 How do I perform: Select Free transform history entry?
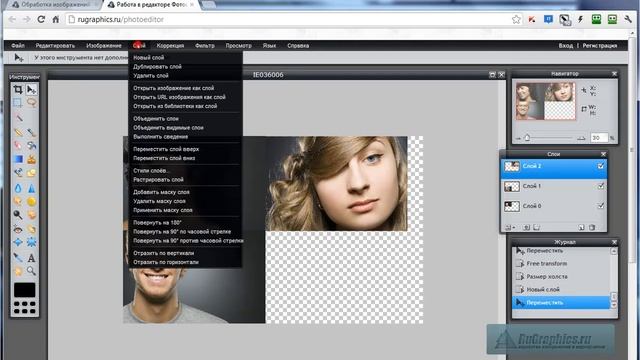(x=562, y=264)
